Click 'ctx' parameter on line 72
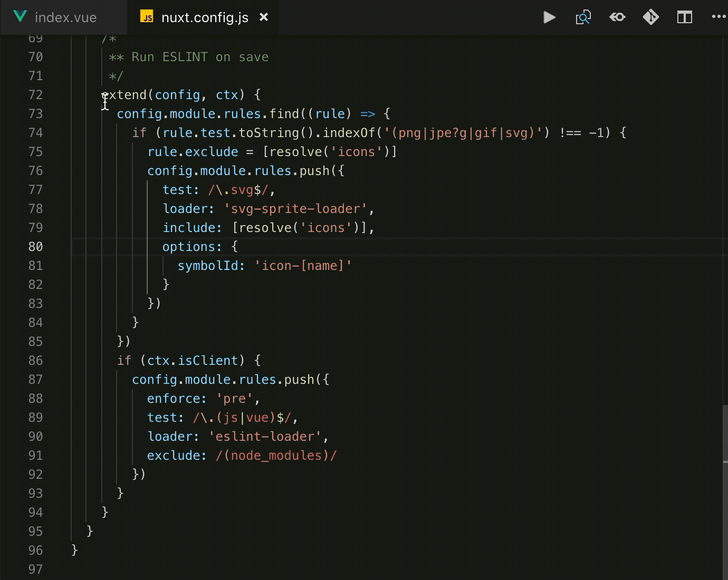 click(227, 95)
